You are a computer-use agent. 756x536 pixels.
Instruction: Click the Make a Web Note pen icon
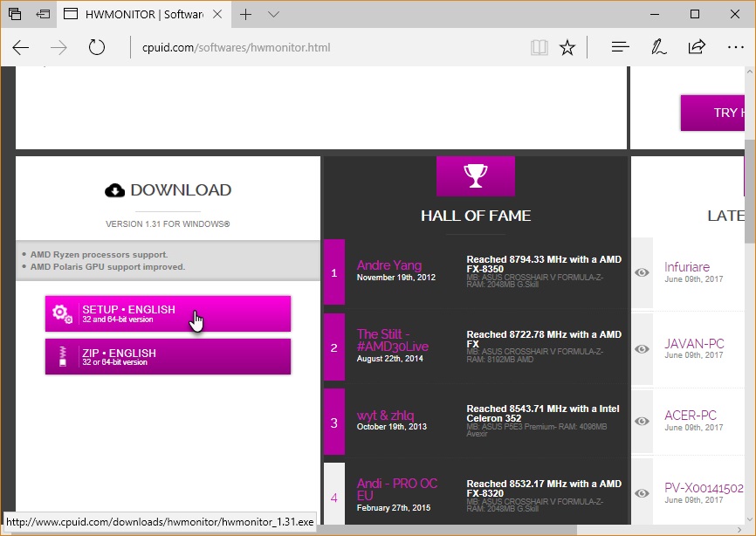point(659,48)
